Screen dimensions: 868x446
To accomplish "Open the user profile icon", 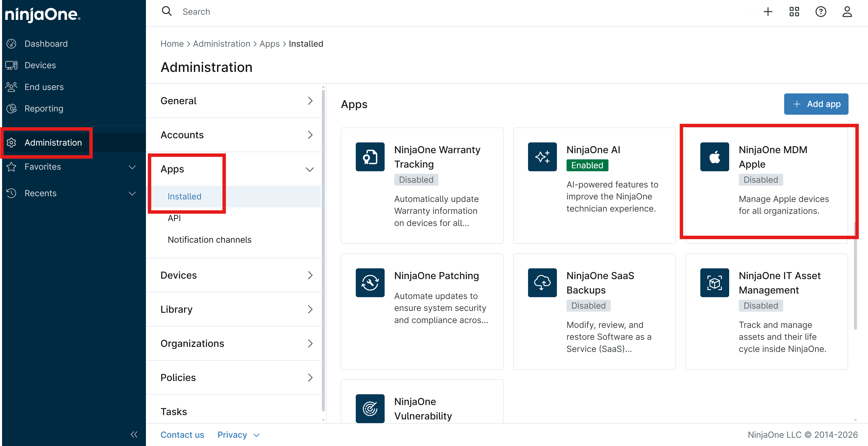I will pos(847,12).
